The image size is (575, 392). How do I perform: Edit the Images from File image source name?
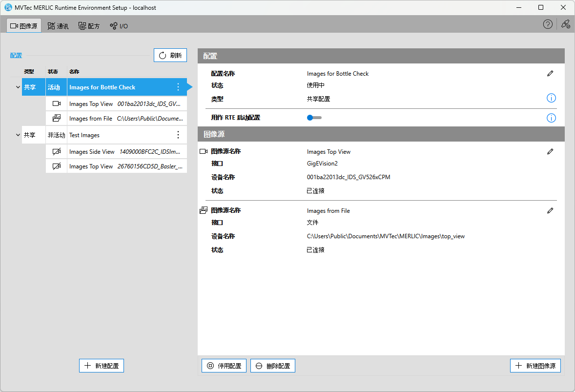[550, 211]
